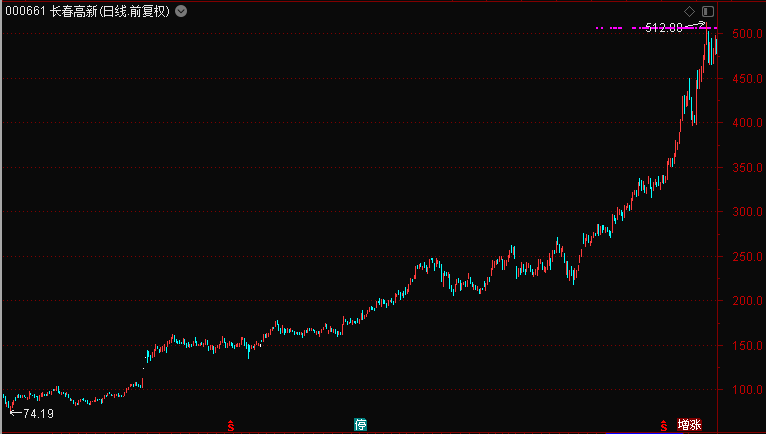Click the 100.0 price axis label

tap(747, 390)
